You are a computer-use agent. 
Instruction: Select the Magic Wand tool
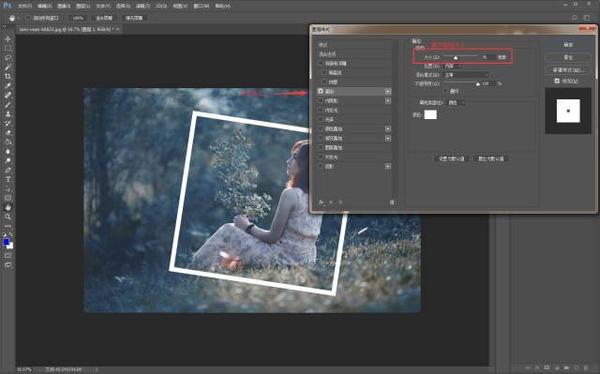tap(8, 67)
